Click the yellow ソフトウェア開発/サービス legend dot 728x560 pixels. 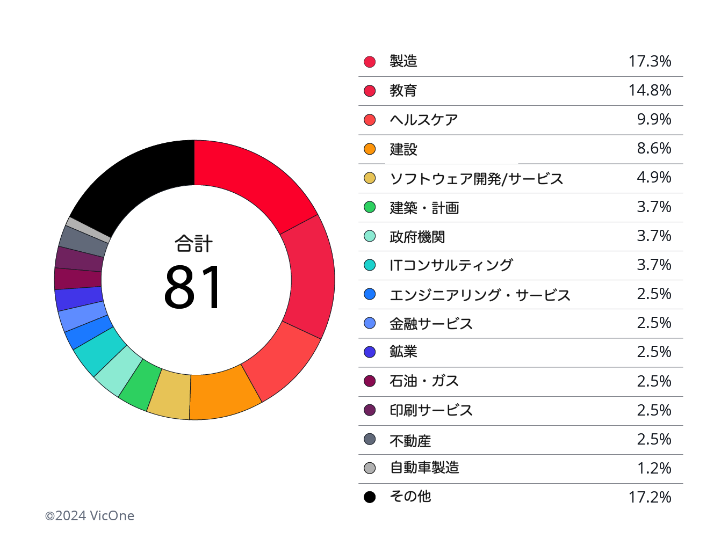tap(370, 178)
